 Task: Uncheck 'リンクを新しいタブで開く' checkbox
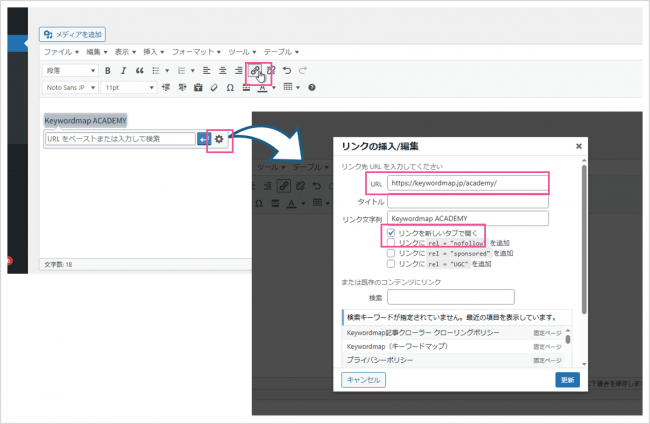[391, 233]
